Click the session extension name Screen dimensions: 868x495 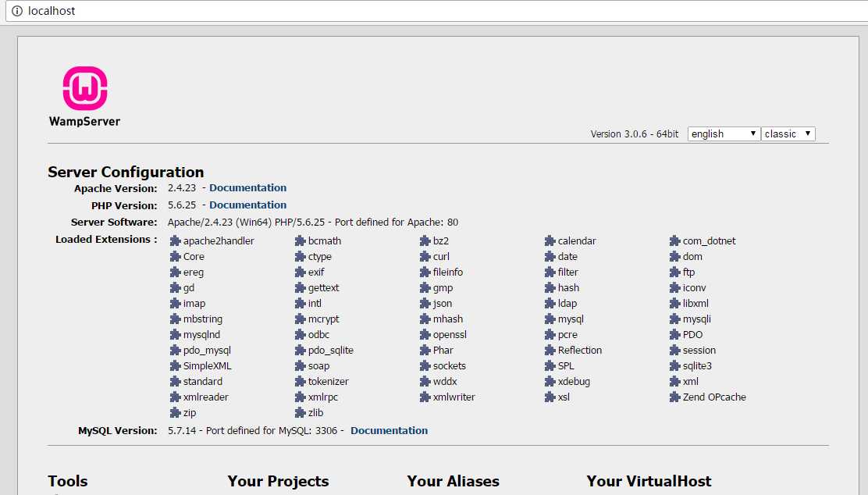point(699,351)
